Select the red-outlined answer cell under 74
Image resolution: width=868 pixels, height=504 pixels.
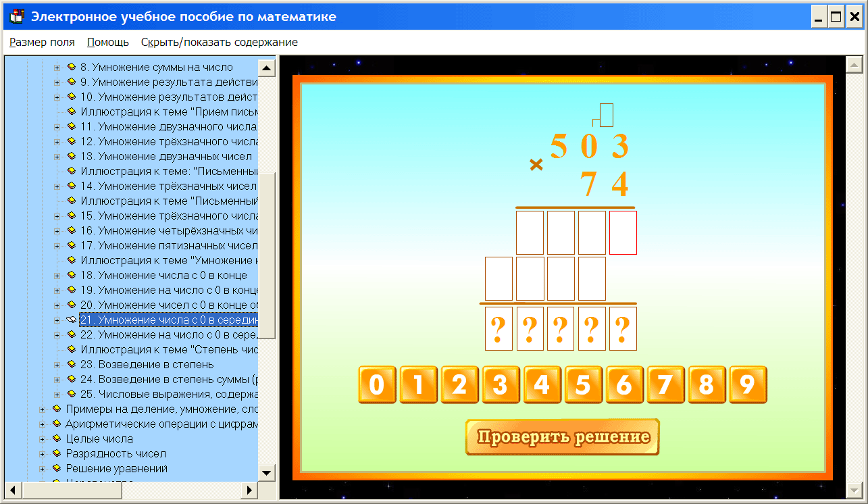(x=623, y=232)
